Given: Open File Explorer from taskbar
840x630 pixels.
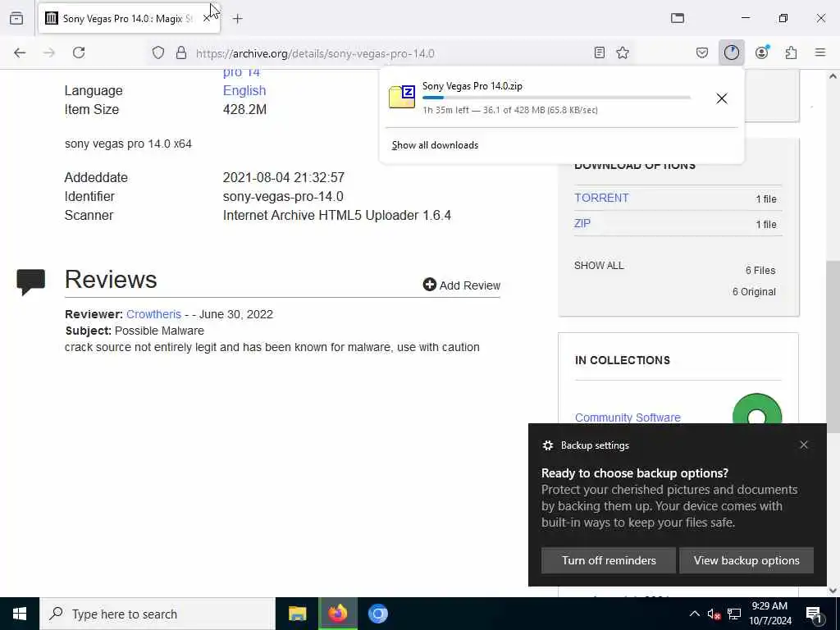Looking at the screenshot, I should pos(297,614).
